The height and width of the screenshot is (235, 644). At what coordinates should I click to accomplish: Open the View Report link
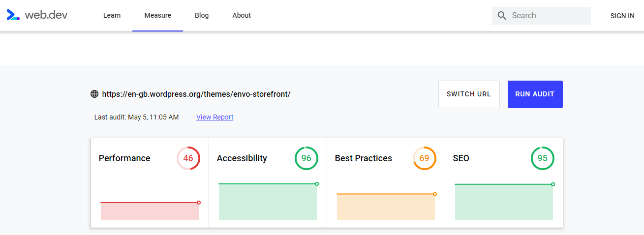coord(215,117)
